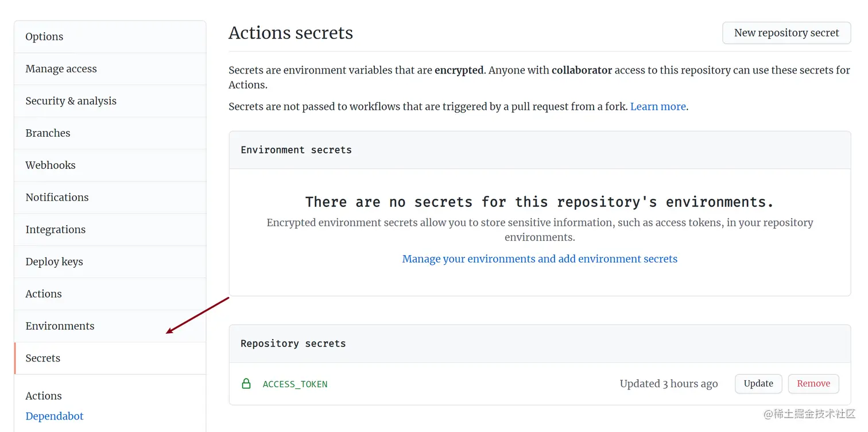This screenshot has height=432, width=868.
Task: Open Security & analysis settings
Action: click(x=71, y=101)
